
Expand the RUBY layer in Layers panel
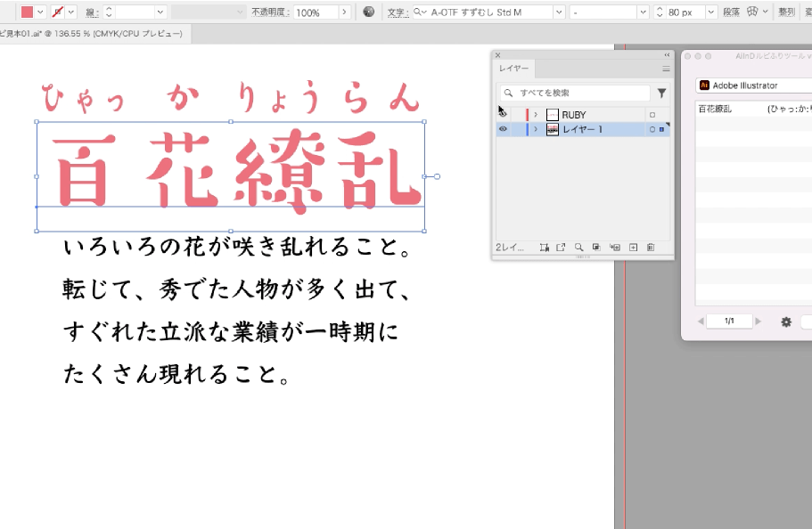click(536, 113)
